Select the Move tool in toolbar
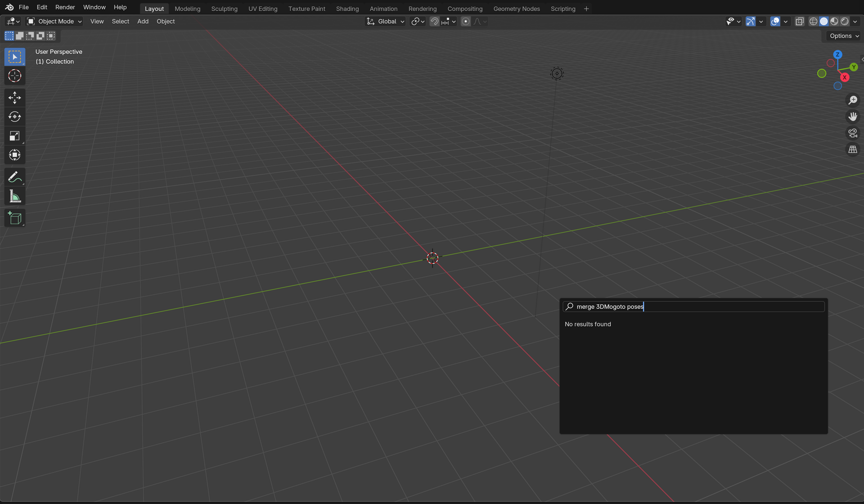 (x=15, y=98)
